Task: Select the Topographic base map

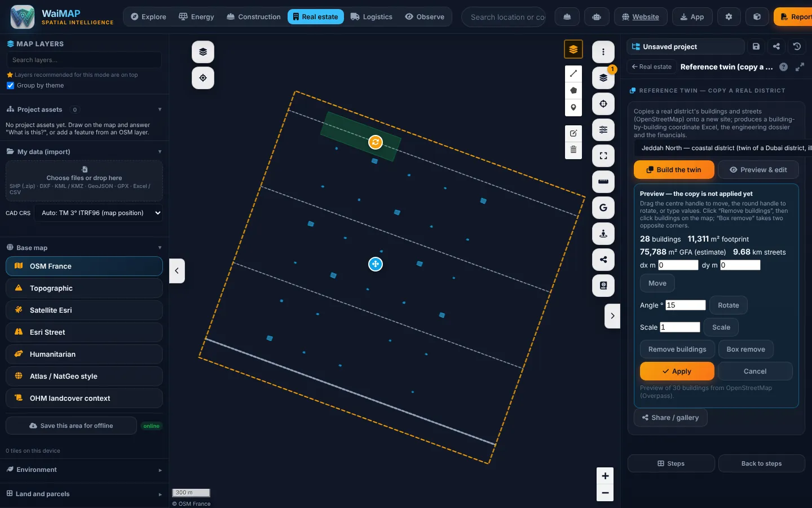Action: pyautogui.click(x=84, y=288)
